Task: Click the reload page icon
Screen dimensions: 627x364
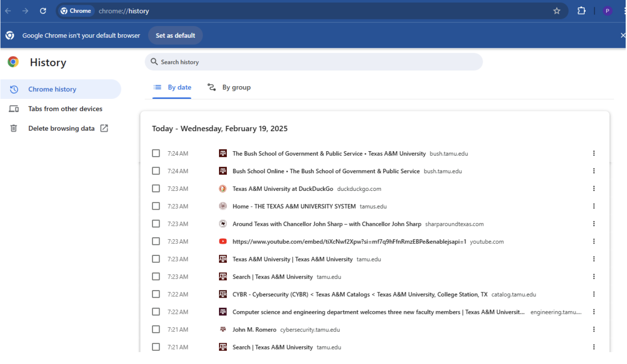Action: click(43, 11)
